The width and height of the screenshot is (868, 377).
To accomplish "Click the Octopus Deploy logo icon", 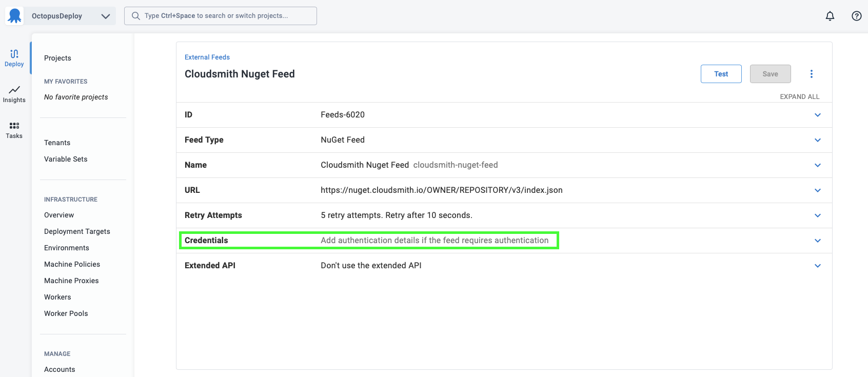I will click(x=14, y=16).
